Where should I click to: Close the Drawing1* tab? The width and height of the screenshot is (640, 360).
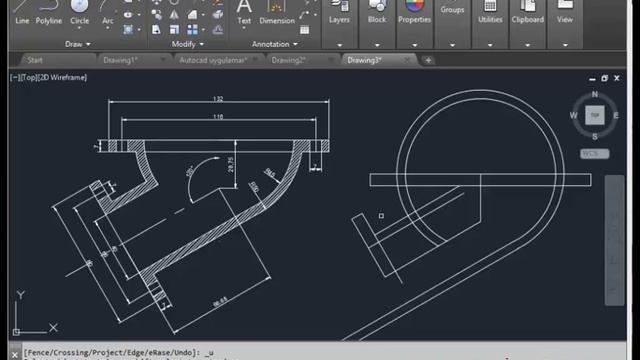pyautogui.click(x=162, y=60)
